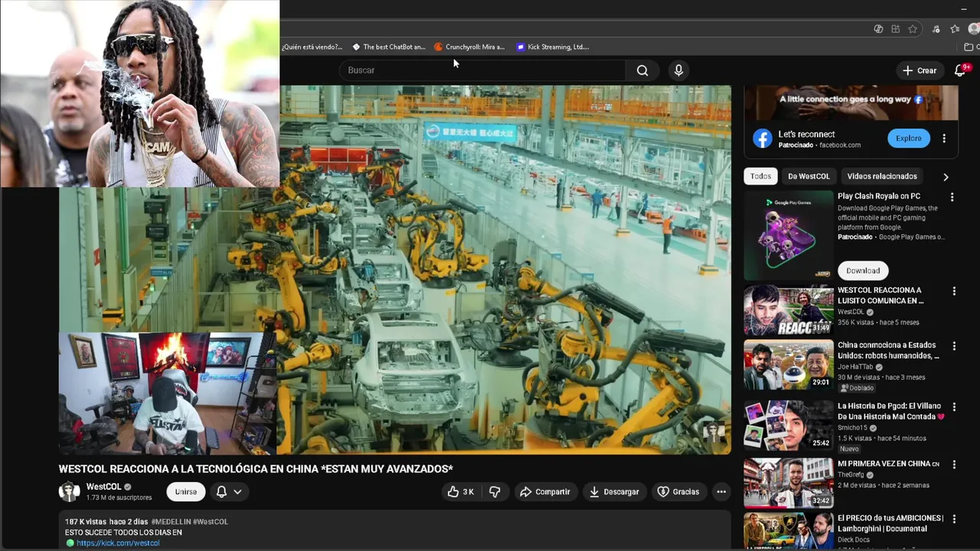This screenshot has height=551, width=980.
Task: Click the Unirse join button
Action: click(186, 491)
